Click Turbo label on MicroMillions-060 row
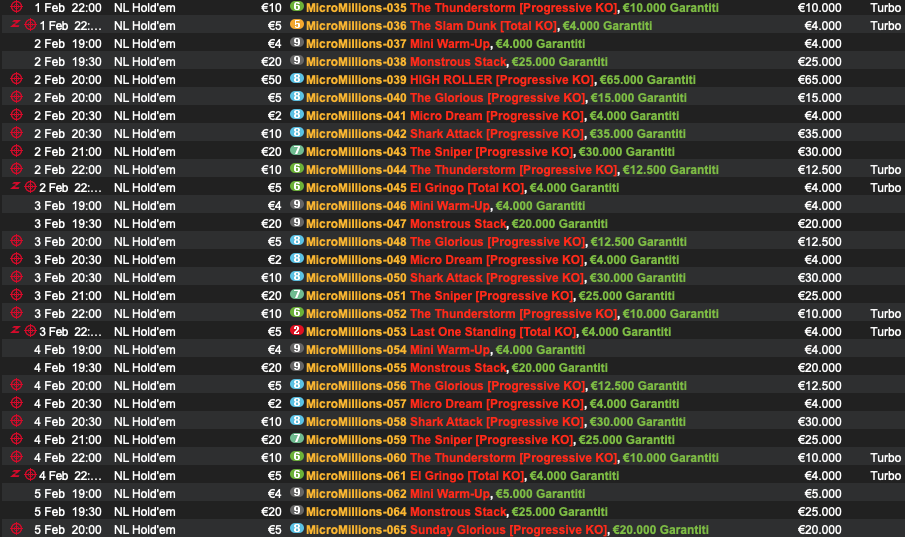This screenshot has height=537, width=905. click(x=885, y=458)
